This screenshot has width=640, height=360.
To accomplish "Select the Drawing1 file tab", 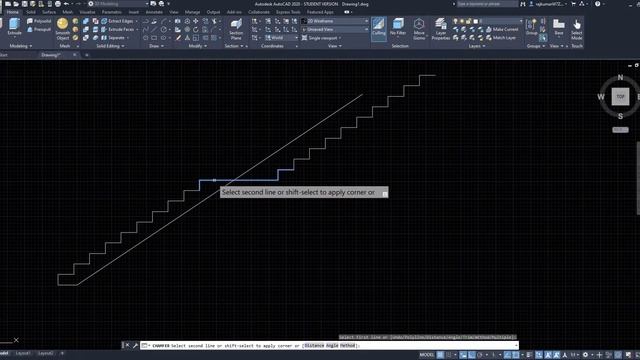I will 51,55.
